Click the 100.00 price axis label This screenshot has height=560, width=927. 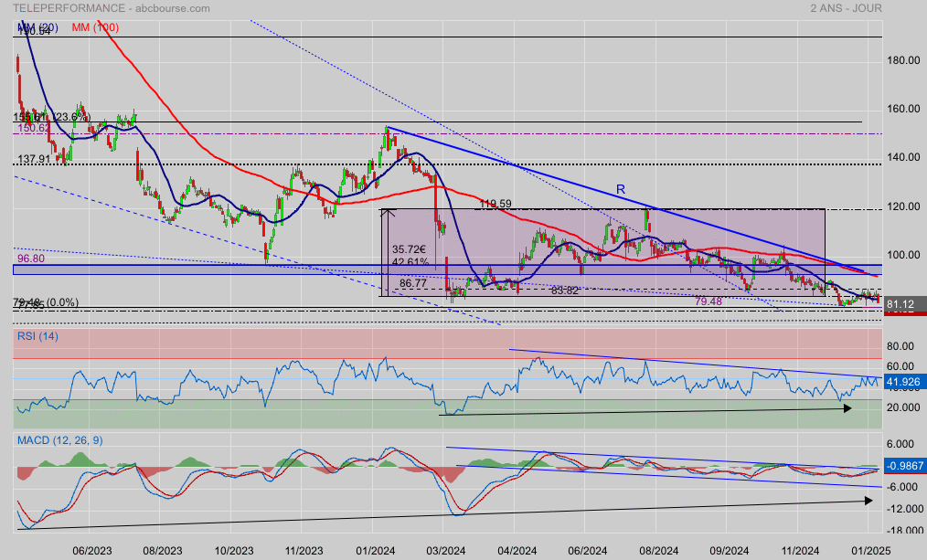[x=903, y=255]
